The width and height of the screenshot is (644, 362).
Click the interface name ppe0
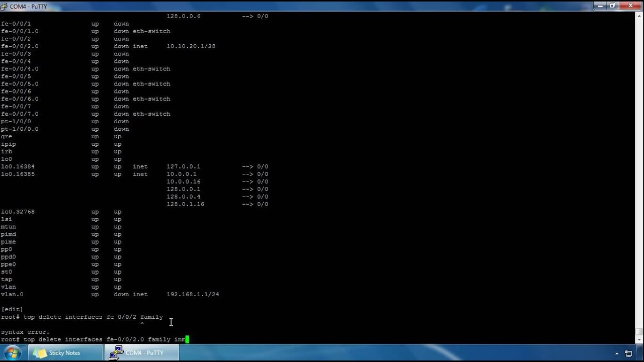pos(9,264)
